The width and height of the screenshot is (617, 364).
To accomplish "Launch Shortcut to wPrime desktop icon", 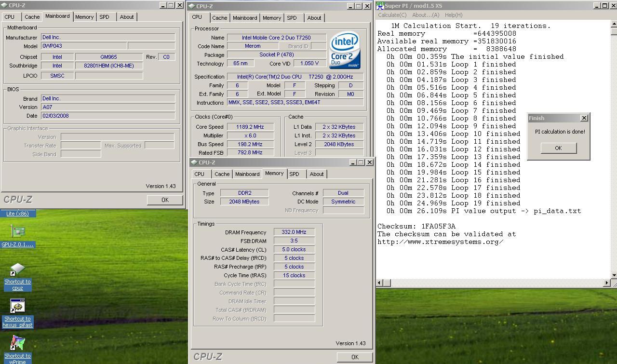I will click(17, 350).
